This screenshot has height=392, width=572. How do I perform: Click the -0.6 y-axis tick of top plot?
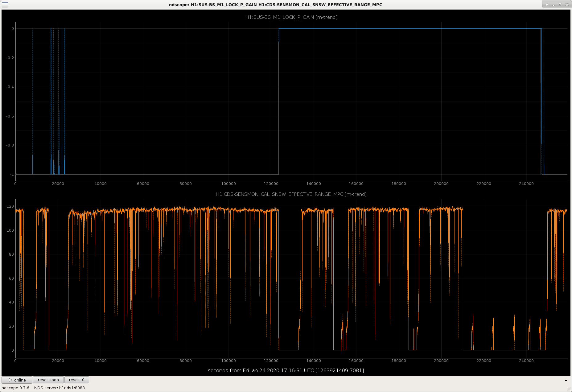pos(10,116)
